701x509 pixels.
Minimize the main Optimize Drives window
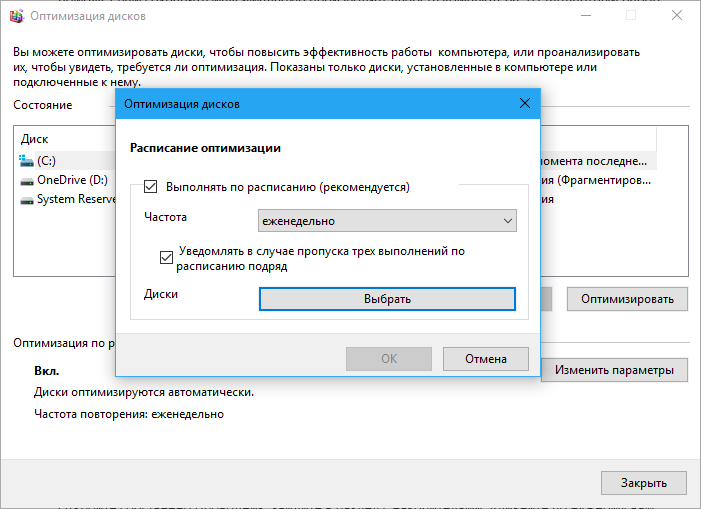coord(586,16)
